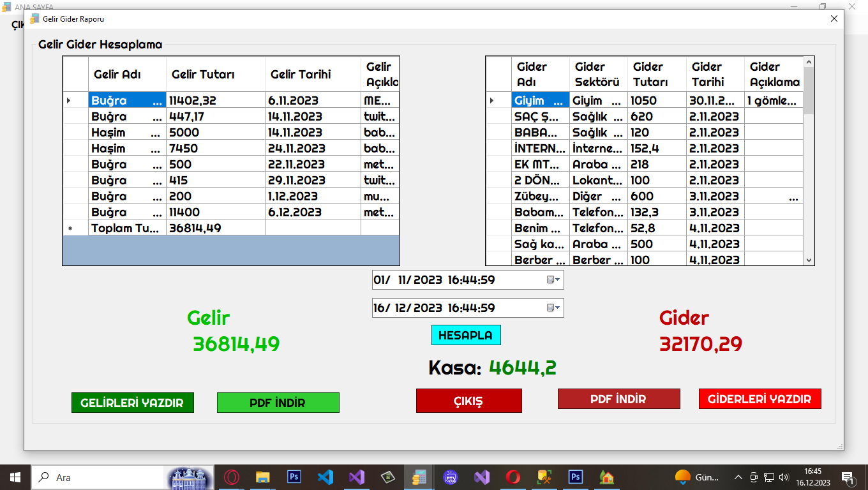Click the calendar icon of the start date picker
This screenshot has height=490, width=868.
pyautogui.click(x=553, y=280)
